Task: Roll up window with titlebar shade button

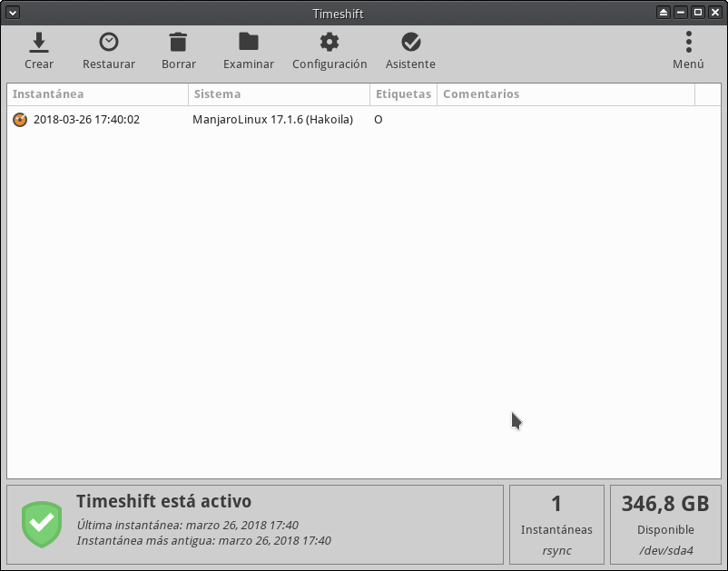Action: point(664,13)
